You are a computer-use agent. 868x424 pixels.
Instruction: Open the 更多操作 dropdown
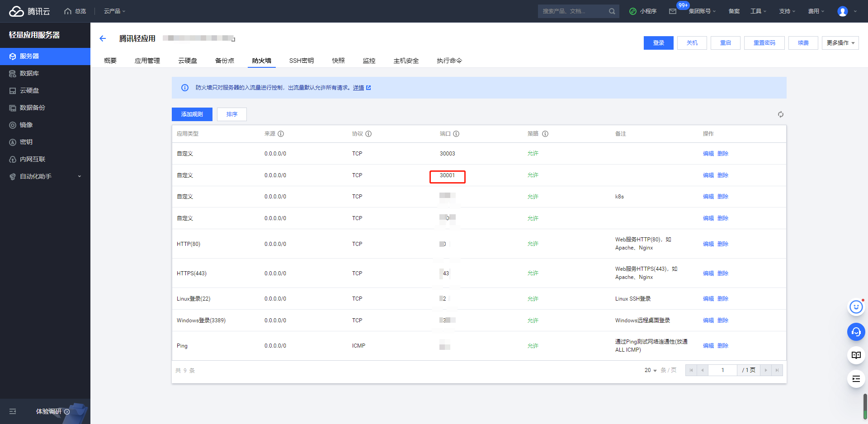(x=840, y=43)
